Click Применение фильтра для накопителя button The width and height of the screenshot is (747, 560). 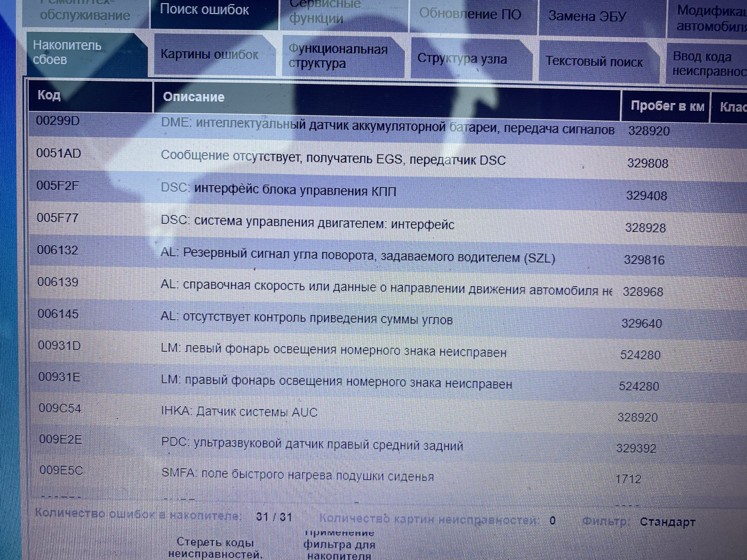pyautogui.click(x=339, y=544)
